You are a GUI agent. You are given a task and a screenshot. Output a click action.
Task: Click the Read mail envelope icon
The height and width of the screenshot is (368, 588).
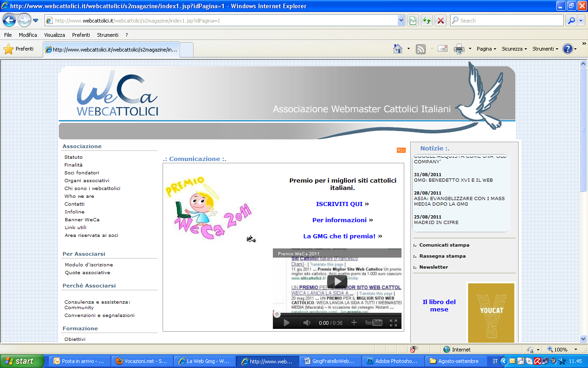tap(442, 48)
